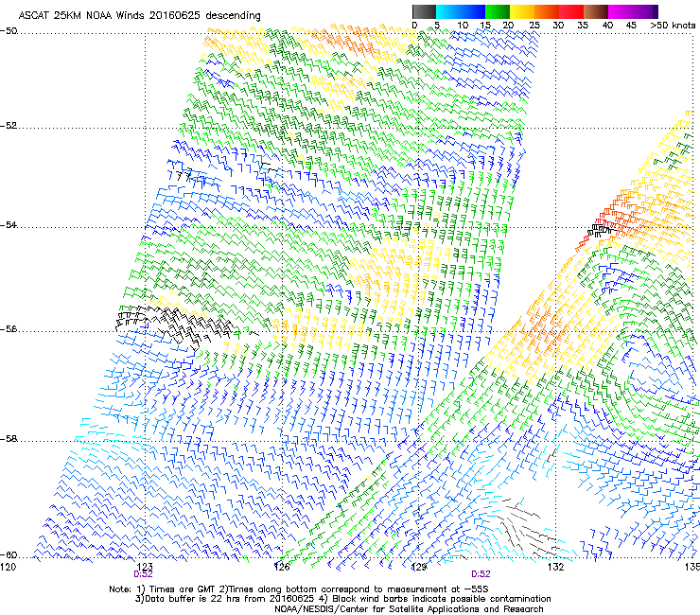Choose the yellow 20-25 knots legend swatch

point(522,11)
